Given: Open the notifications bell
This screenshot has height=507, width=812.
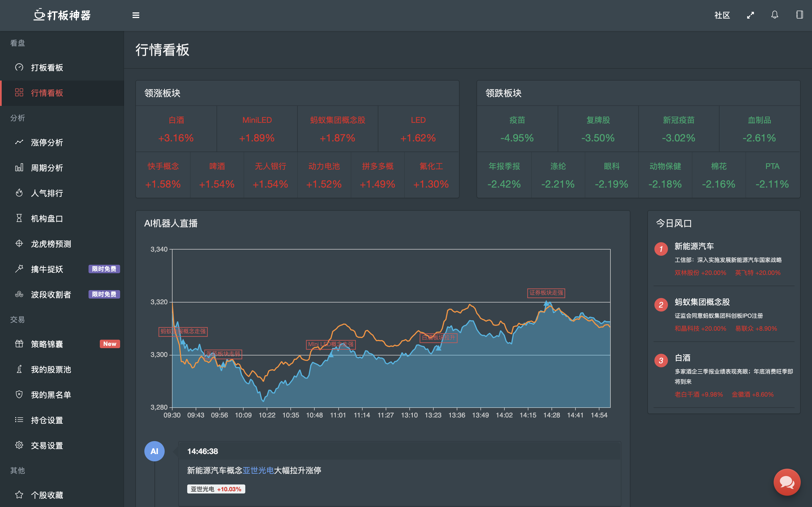Looking at the screenshot, I should [775, 15].
